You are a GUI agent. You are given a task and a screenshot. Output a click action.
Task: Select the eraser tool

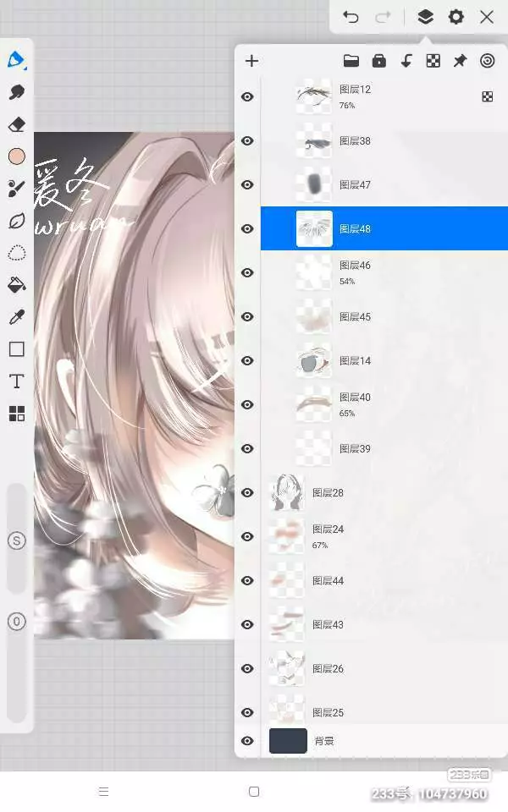point(17,124)
